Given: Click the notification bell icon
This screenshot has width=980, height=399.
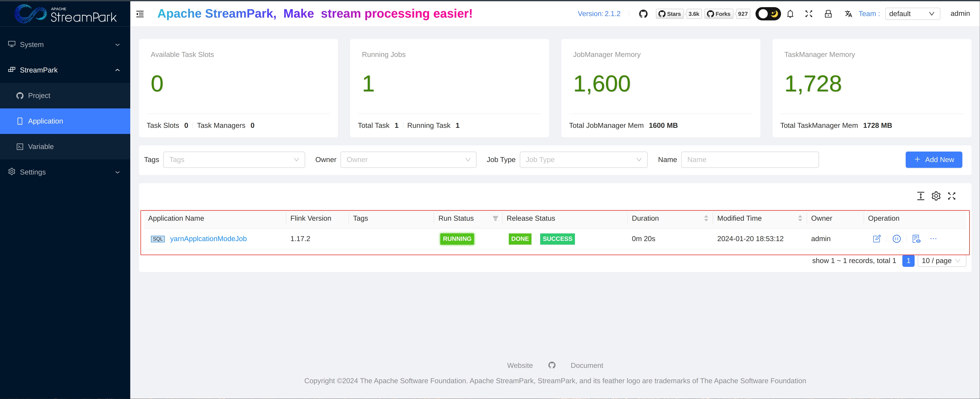Looking at the screenshot, I should pyautogui.click(x=790, y=14).
